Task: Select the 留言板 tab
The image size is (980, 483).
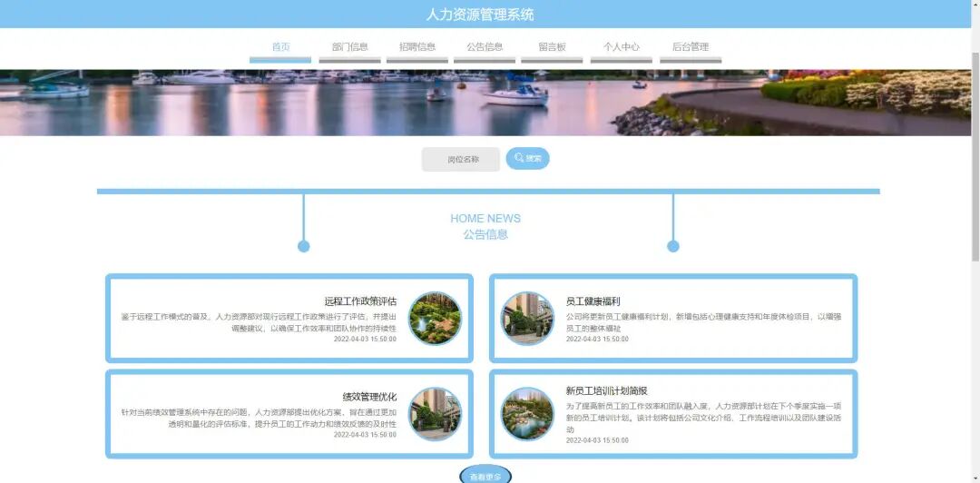Action: 552,47
